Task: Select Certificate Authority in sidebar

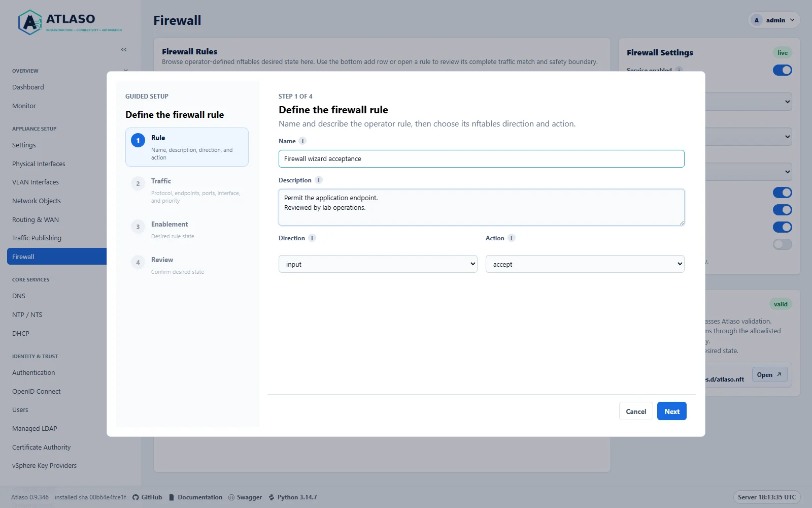Action: pyautogui.click(x=41, y=447)
